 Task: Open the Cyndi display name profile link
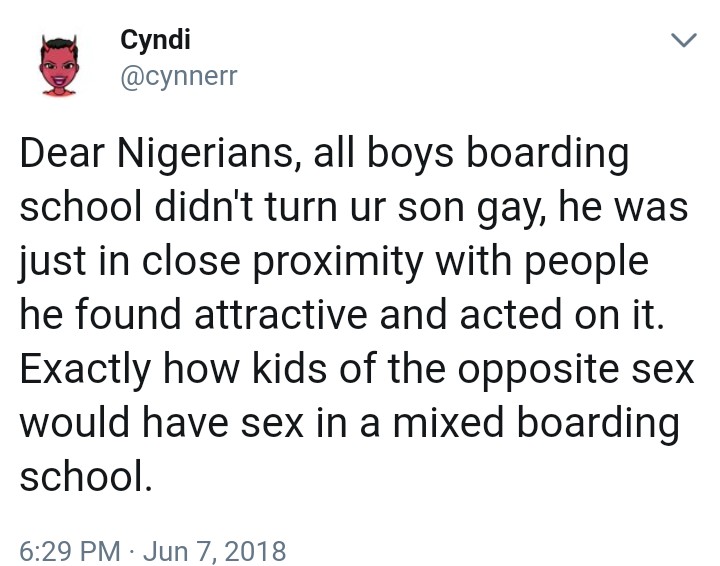click(155, 39)
